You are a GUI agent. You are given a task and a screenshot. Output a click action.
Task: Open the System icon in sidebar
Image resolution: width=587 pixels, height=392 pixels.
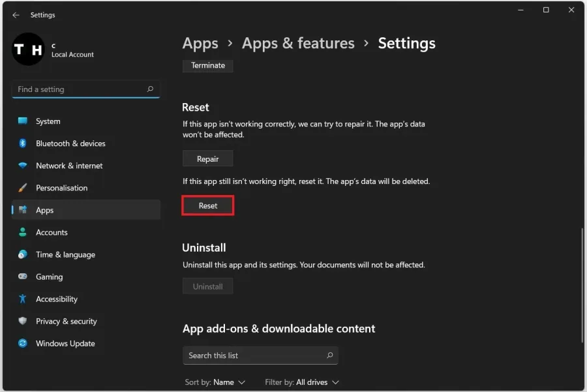pos(22,121)
